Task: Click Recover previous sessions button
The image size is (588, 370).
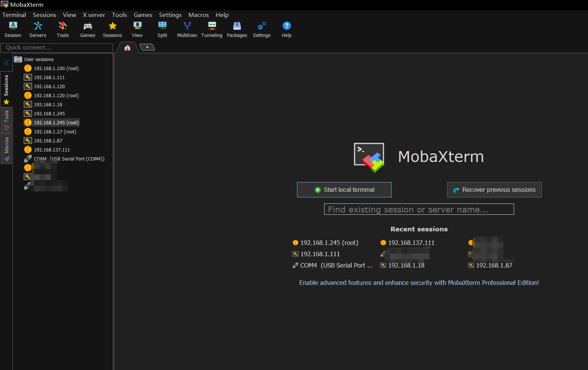Action: pos(494,190)
